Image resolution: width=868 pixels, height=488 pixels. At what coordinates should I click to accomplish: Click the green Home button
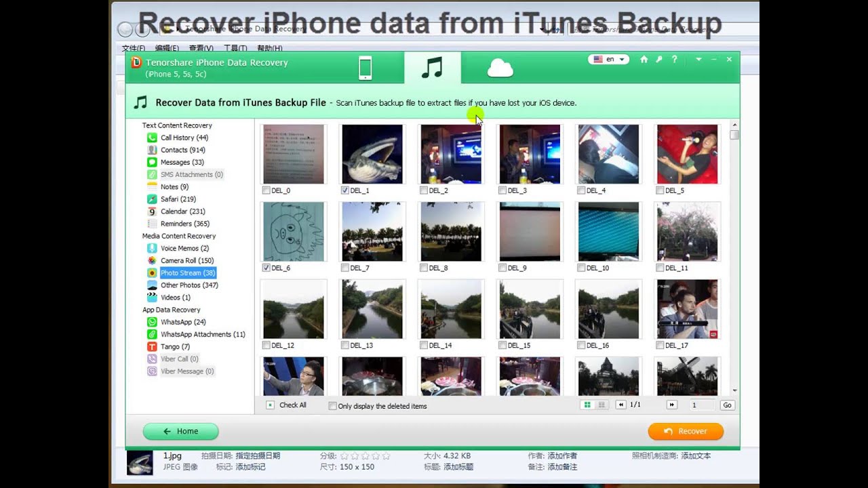(180, 431)
